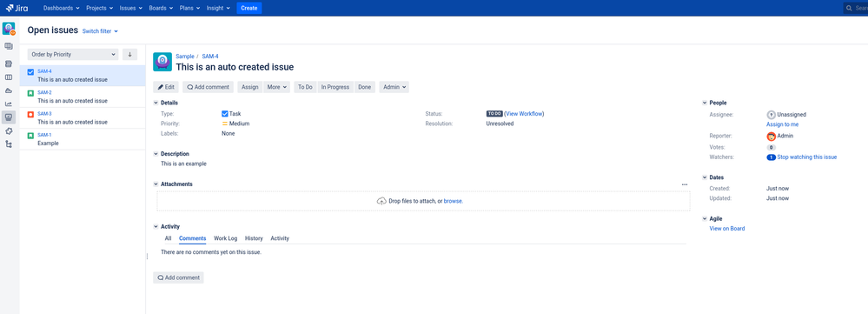868x314 pixels.
Task: Open the Dashboards menu
Action: click(62, 8)
